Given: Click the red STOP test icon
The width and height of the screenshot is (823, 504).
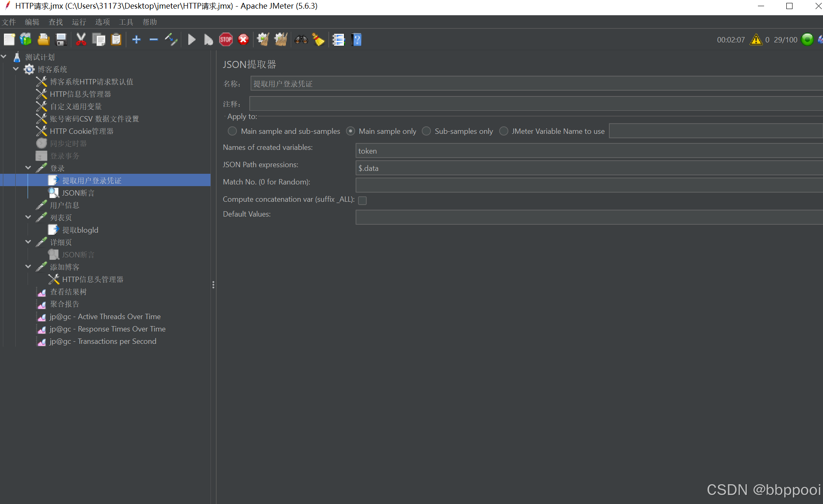Looking at the screenshot, I should [226, 40].
